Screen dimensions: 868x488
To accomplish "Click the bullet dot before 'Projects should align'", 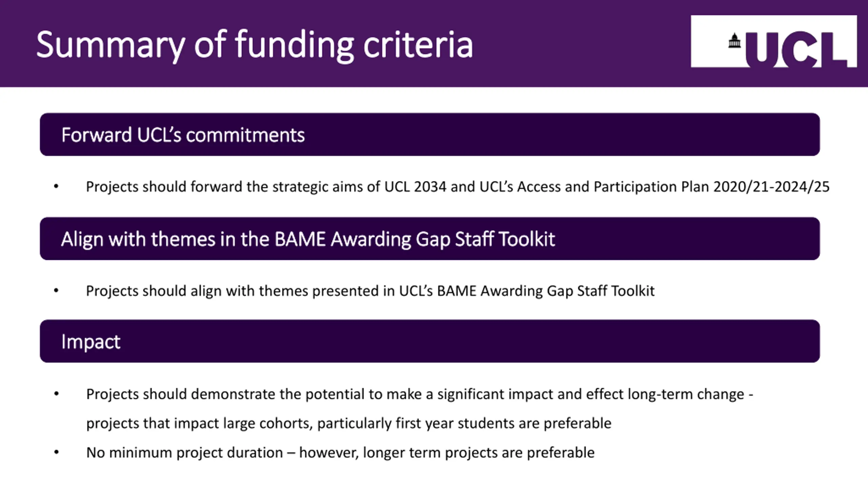I will [x=56, y=290].
